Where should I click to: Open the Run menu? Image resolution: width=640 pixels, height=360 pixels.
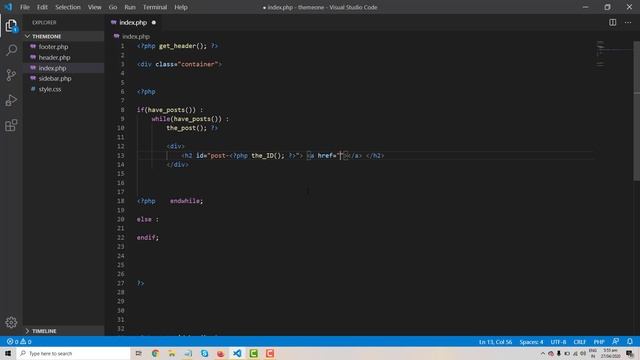[x=130, y=7]
